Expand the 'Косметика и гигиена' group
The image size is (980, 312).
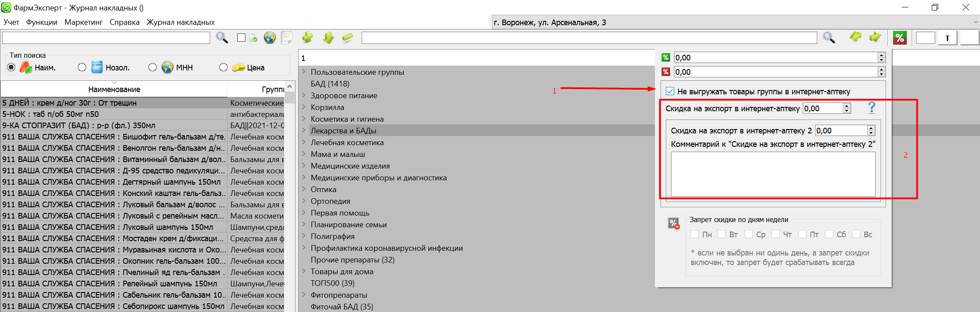[304, 119]
